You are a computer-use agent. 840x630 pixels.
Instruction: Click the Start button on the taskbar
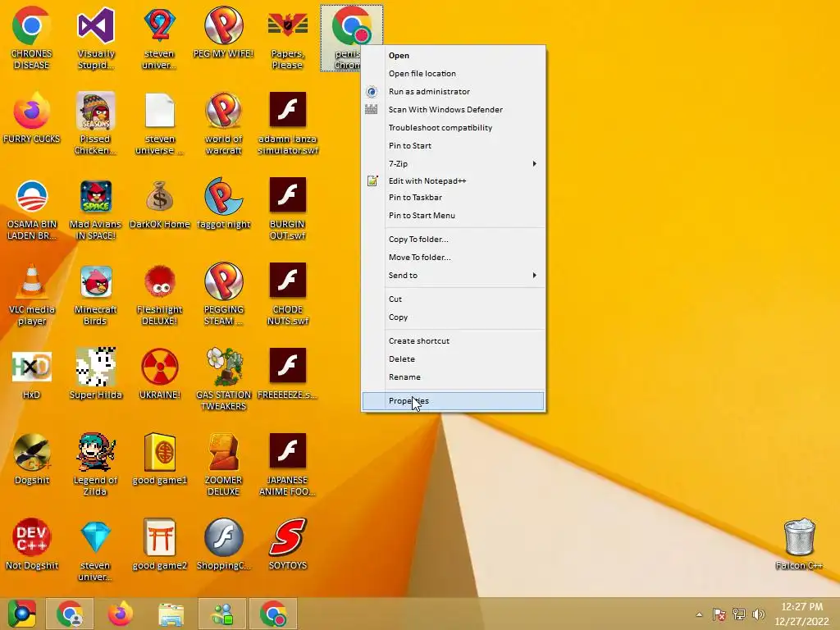[21, 614]
